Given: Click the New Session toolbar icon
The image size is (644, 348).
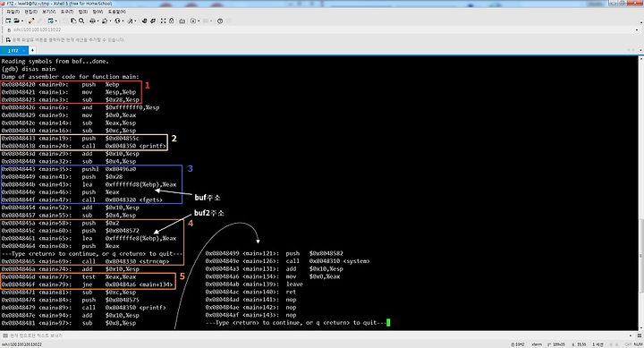Looking at the screenshot, I should pyautogui.click(x=8, y=21).
